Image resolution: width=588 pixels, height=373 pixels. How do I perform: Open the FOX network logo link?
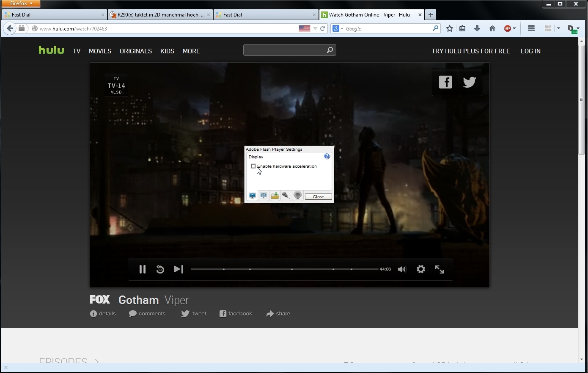click(x=100, y=300)
